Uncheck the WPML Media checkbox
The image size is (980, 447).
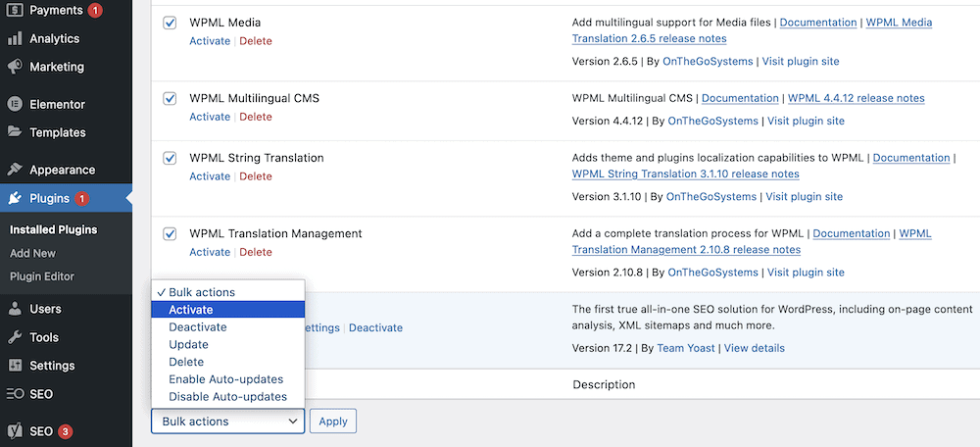tap(170, 22)
